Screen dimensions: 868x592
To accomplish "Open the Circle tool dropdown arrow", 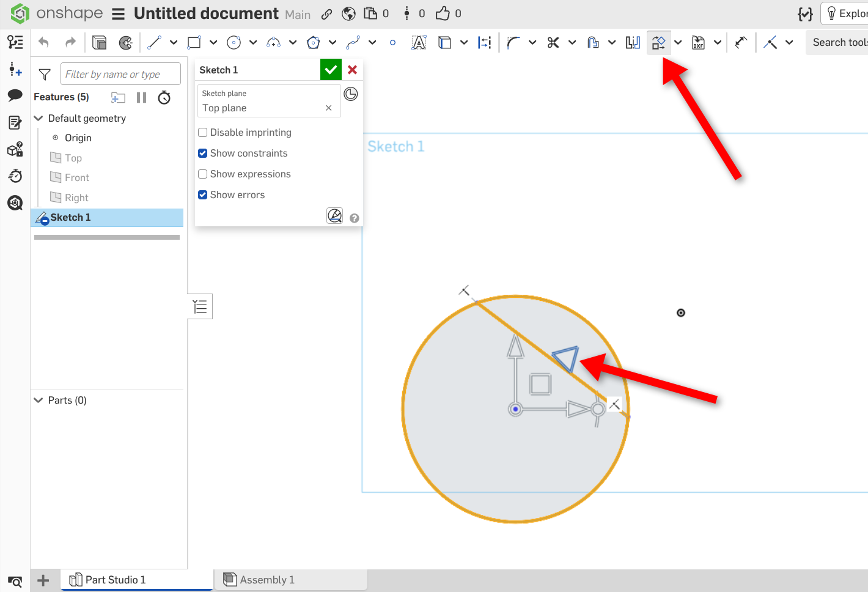I will click(253, 42).
